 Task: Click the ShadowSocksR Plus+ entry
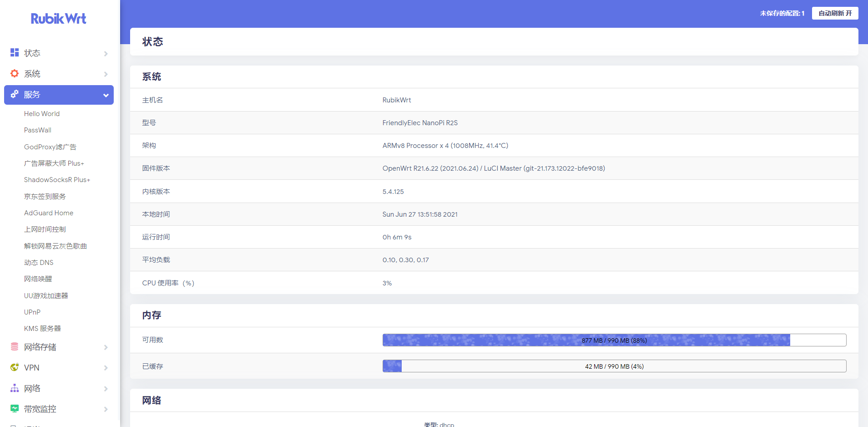click(x=57, y=179)
